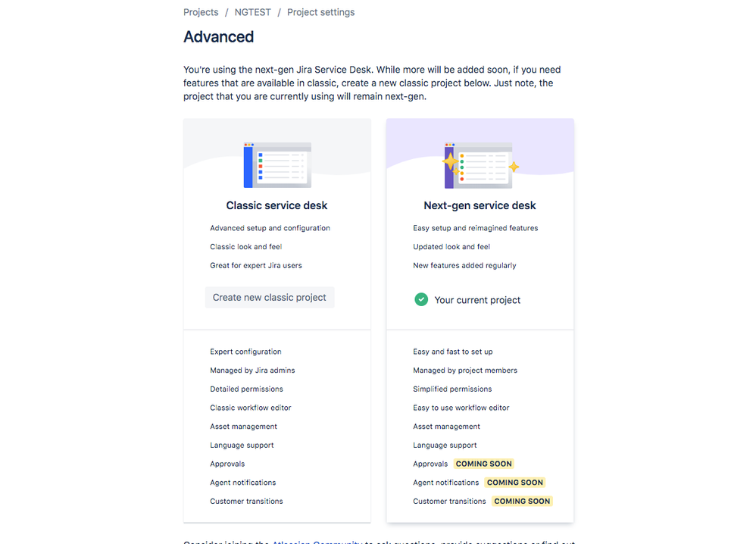756x544 pixels.
Task: Click the Classic service desk window illustration
Action: point(276,163)
